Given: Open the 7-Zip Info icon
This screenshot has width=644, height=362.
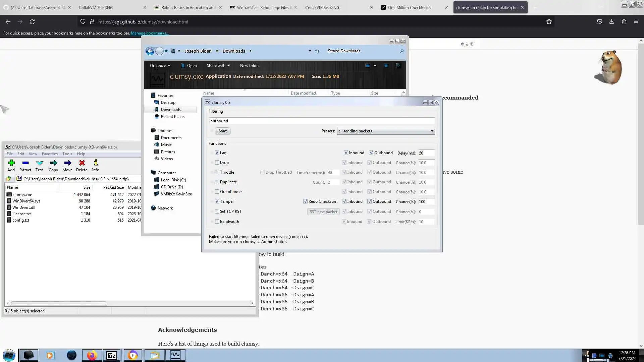Looking at the screenshot, I should tap(96, 163).
